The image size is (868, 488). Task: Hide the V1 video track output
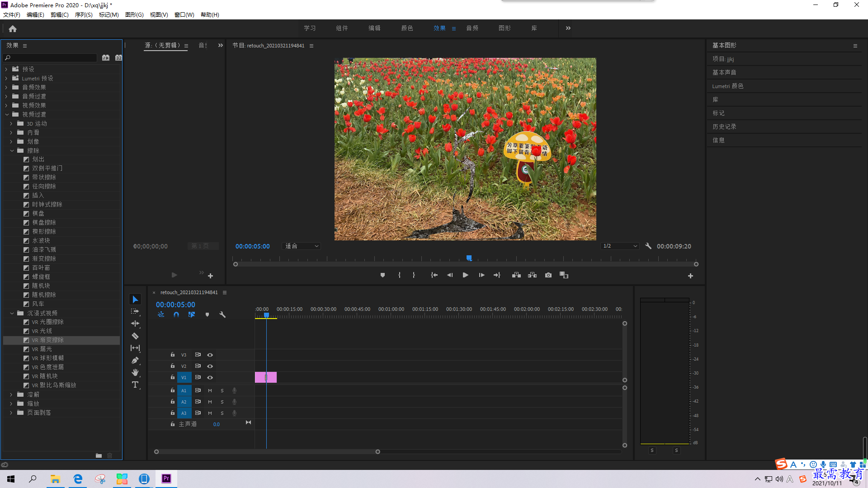[210, 377]
